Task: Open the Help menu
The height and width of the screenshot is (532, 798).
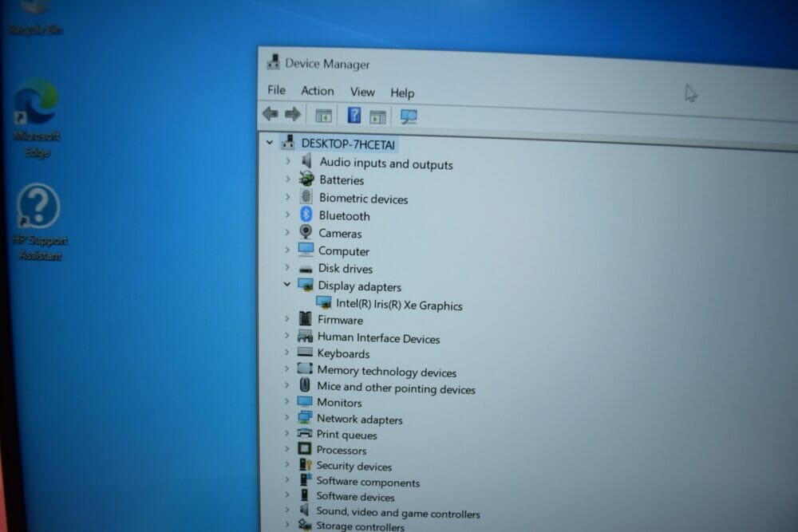Action: pos(402,93)
